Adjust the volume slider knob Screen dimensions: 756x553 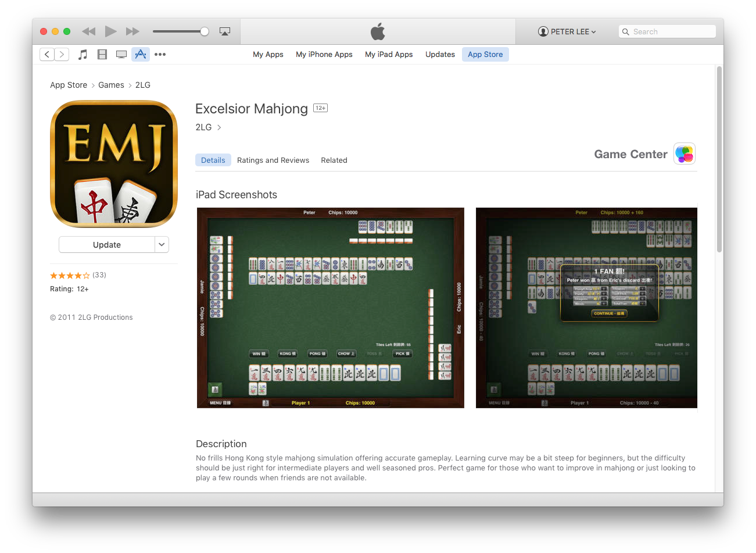[x=205, y=31]
